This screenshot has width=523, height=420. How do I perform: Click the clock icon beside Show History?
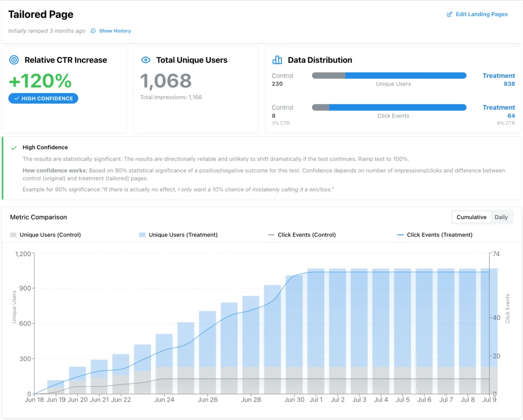click(x=93, y=31)
